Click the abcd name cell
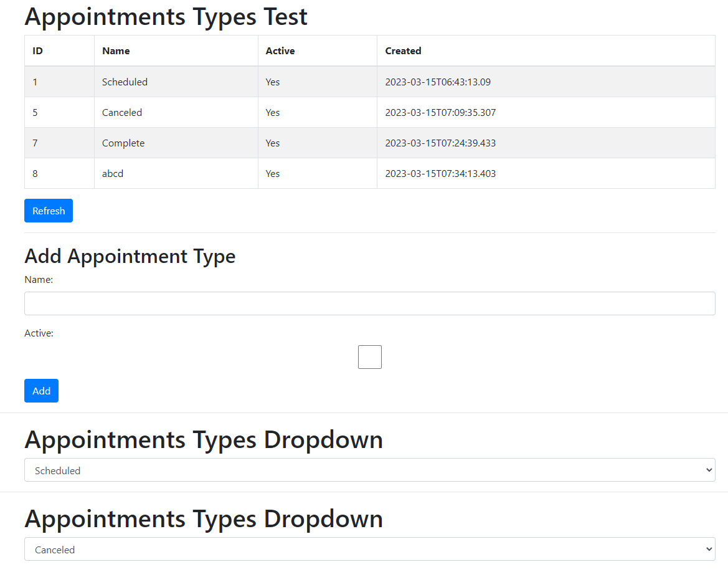This screenshot has height=577, width=728. [113, 174]
